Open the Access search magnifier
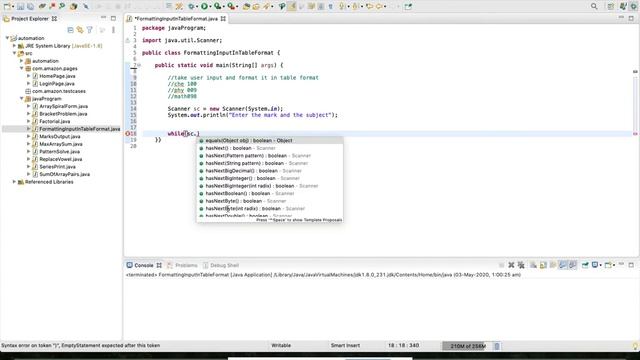 coord(594,6)
